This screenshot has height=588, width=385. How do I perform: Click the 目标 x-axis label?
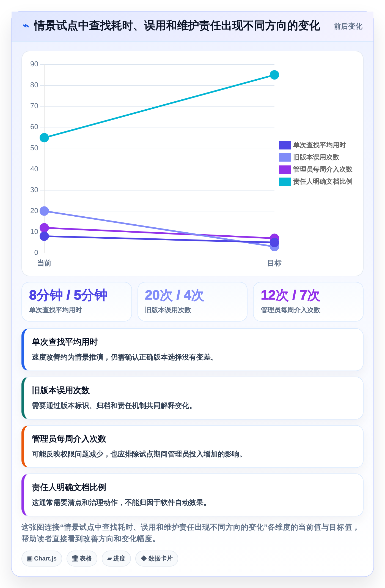[274, 263]
